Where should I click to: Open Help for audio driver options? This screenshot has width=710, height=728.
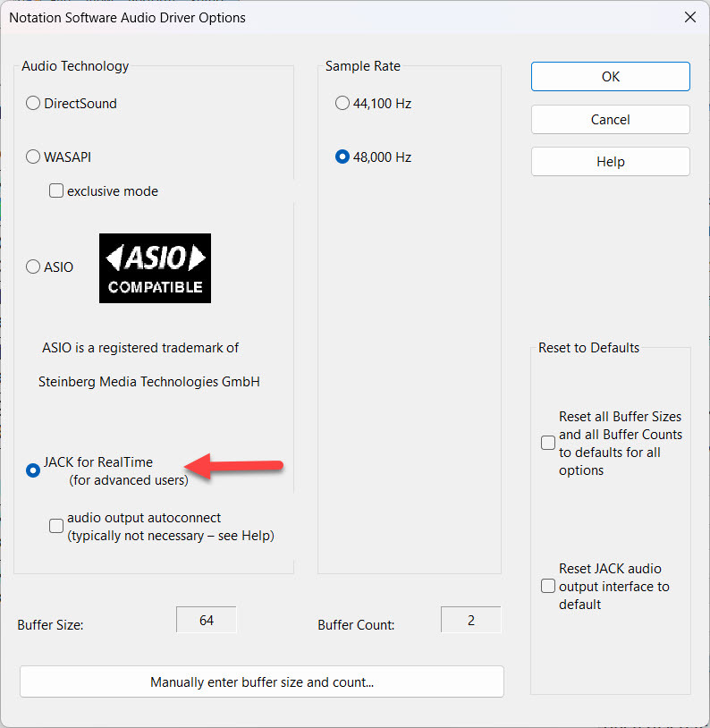[610, 162]
